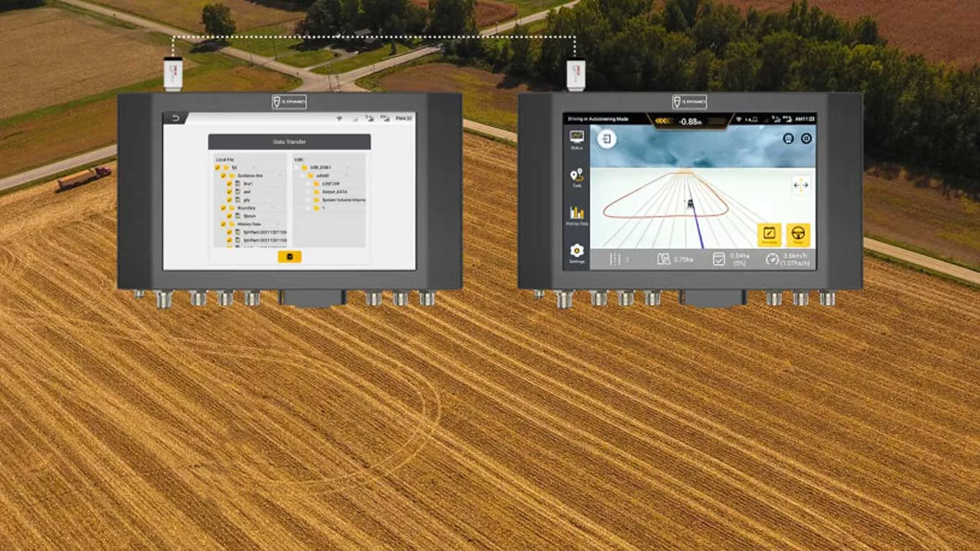Check the Output_DATA folder checkbox
This screenshot has width=980, height=551.
coord(308,192)
